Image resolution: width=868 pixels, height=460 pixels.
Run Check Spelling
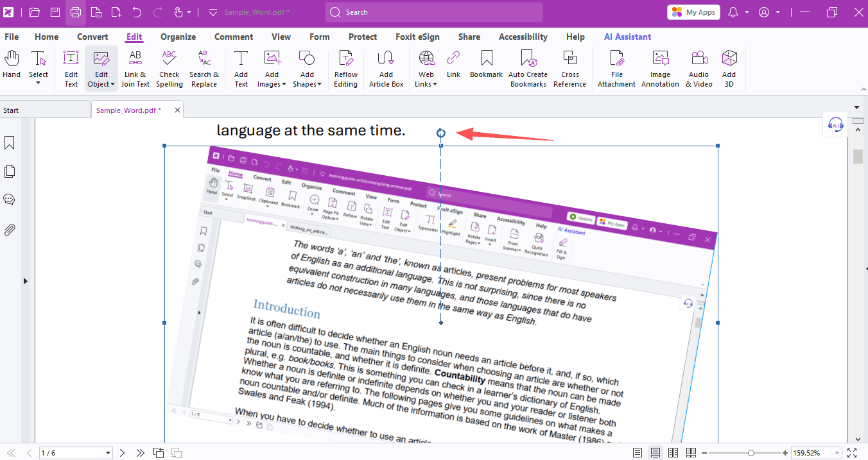click(169, 68)
